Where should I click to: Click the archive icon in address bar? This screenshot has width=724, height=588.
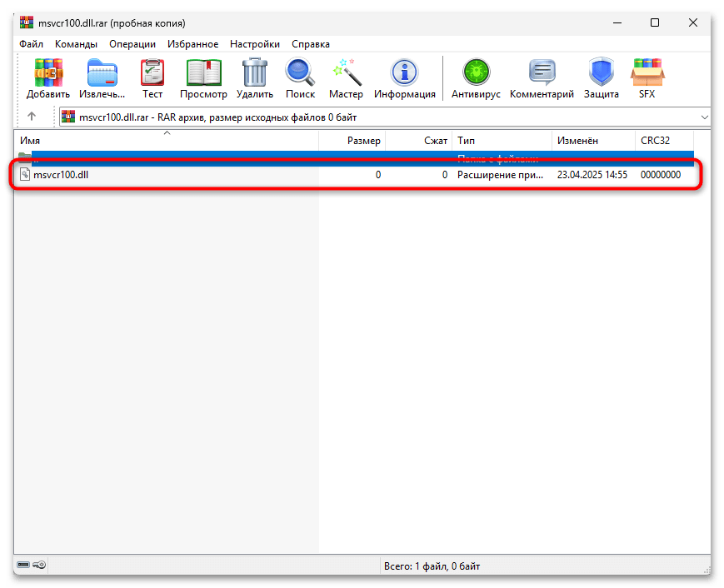68,117
